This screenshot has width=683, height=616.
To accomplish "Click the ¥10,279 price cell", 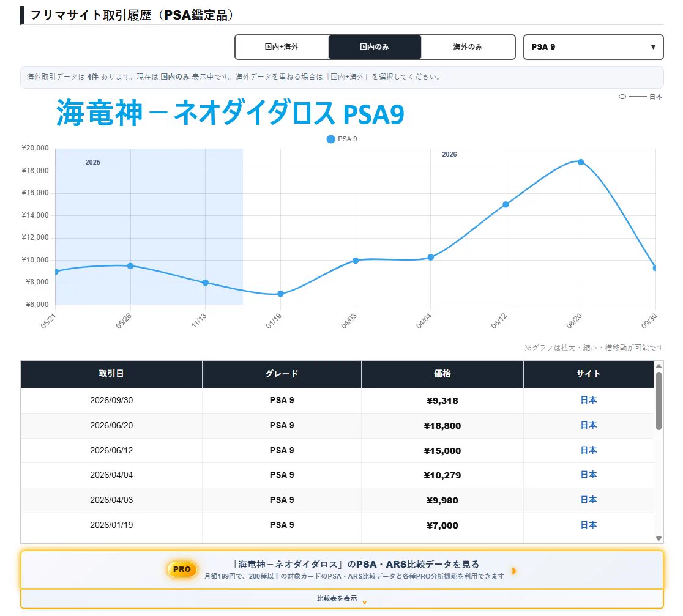I will coord(442,475).
